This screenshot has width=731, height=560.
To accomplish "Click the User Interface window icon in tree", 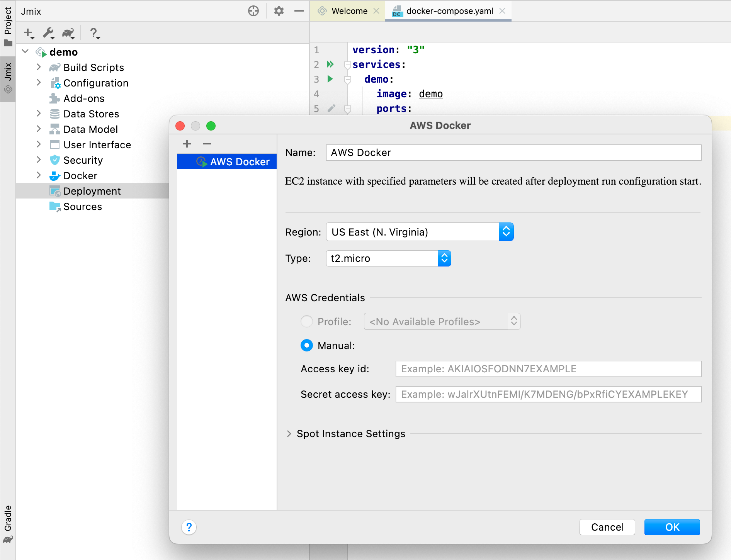I will tap(55, 144).
